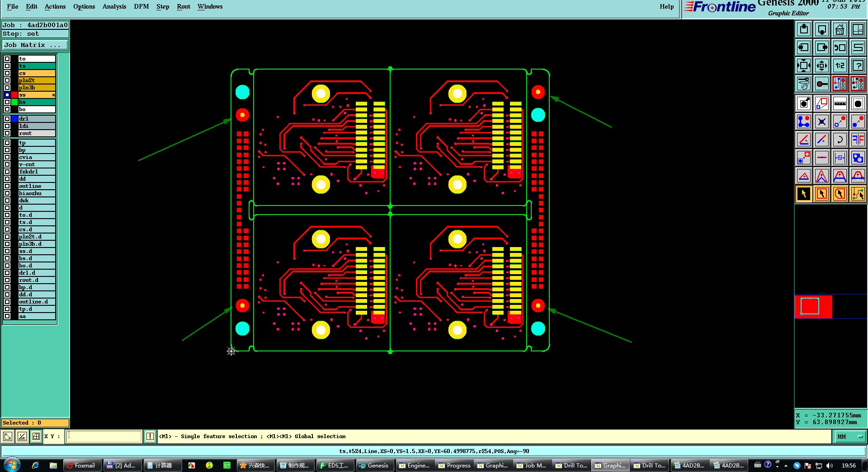
Task: Open Foxmail from the taskbar
Action: click(x=81, y=465)
